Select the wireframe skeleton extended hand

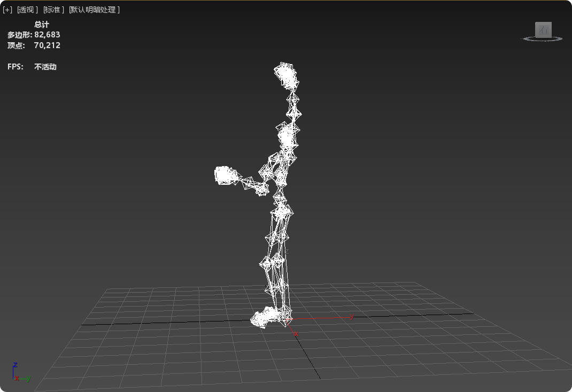(226, 175)
